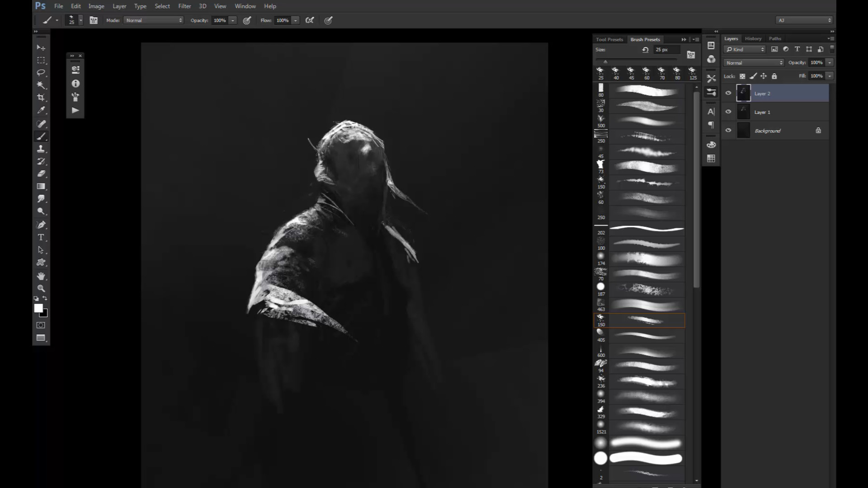
Task: Hide Layer 2 visibility
Action: point(728,93)
